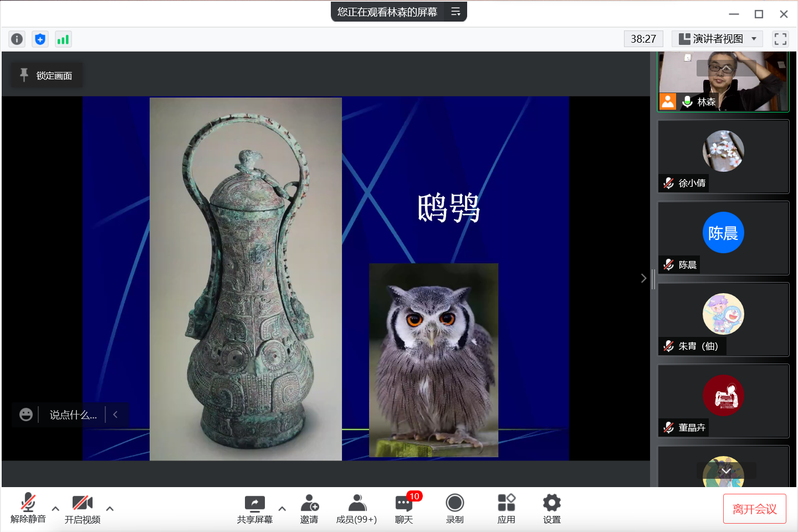Open 设置 settings
Viewport: 798px width, 532px height.
tap(551, 509)
